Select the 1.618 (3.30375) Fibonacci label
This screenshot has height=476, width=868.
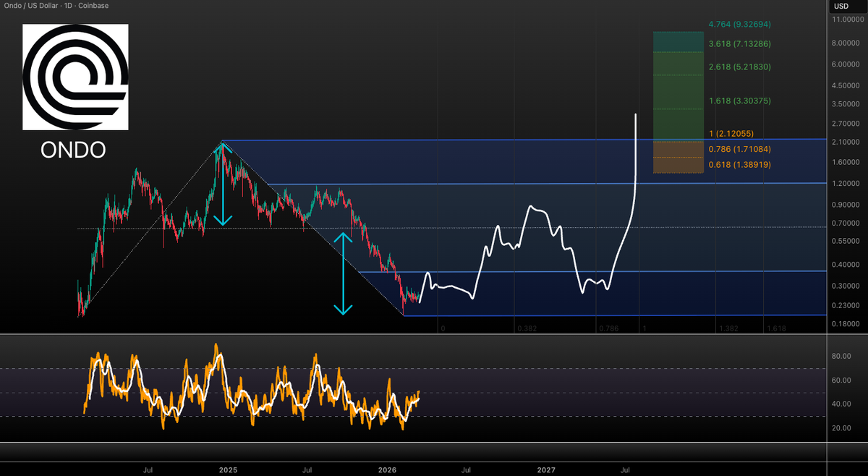[x=739, y=101]
